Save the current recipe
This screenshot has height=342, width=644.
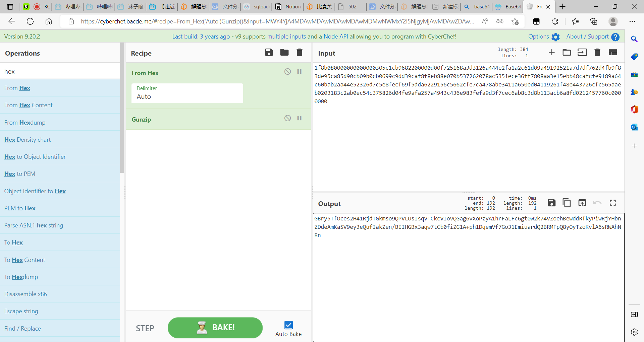269,53
